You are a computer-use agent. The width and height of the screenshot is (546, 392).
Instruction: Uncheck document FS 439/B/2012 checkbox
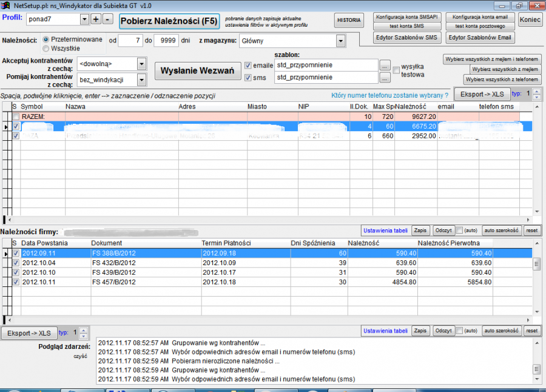point(16,272)
